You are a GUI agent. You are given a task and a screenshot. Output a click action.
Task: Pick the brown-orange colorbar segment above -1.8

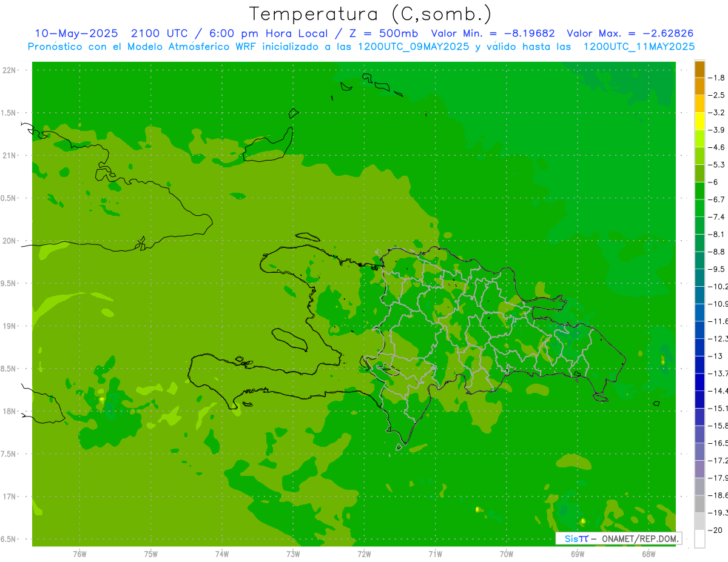tap(699, 69)
